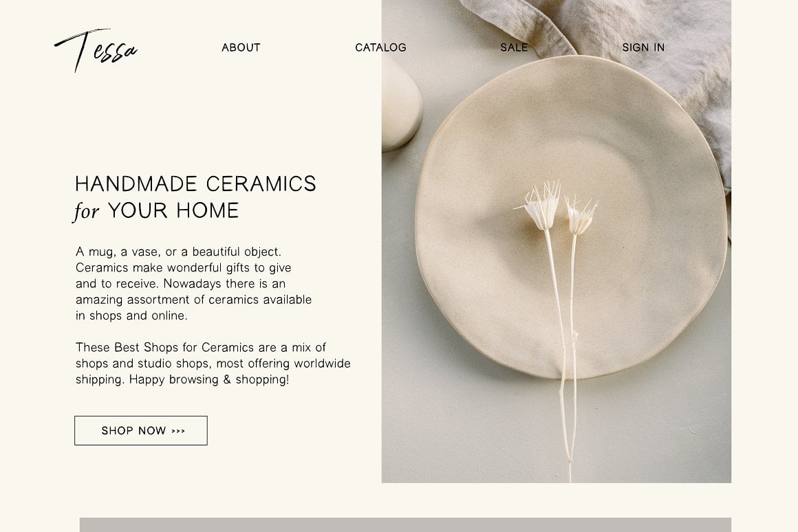This screenshot has height=532, width=798.
Task: Go to the CATALOG menu item
Action: tap(380, 47)
